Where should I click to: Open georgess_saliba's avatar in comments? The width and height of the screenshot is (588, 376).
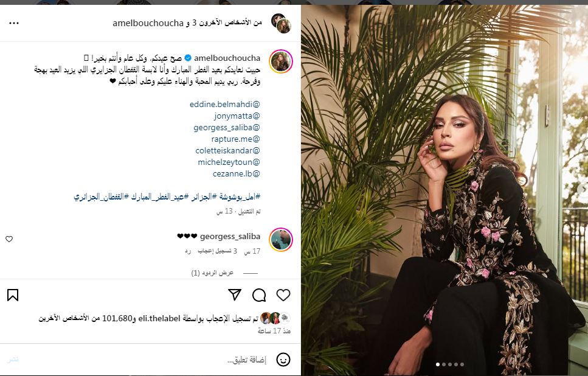(281, 239)
